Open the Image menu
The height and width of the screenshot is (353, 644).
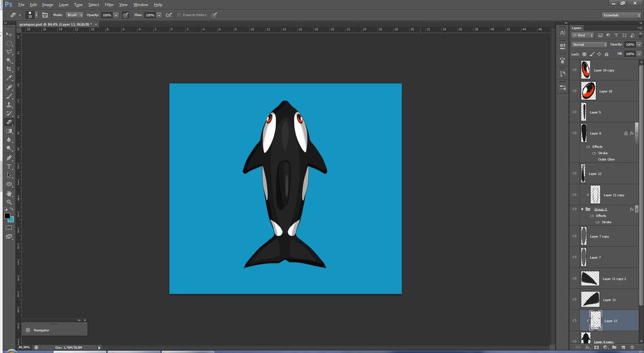pos(48,4)
